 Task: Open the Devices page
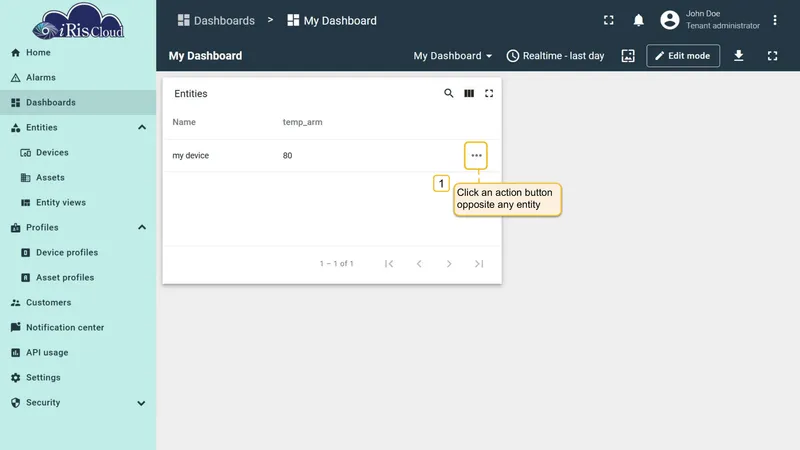click(x=78, y=153)
